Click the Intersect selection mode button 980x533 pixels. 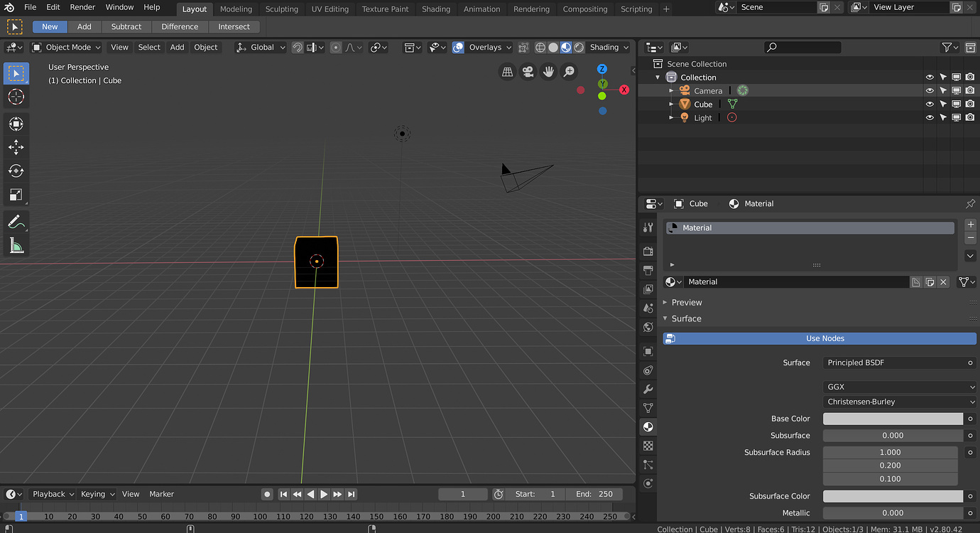pos(234,27)
